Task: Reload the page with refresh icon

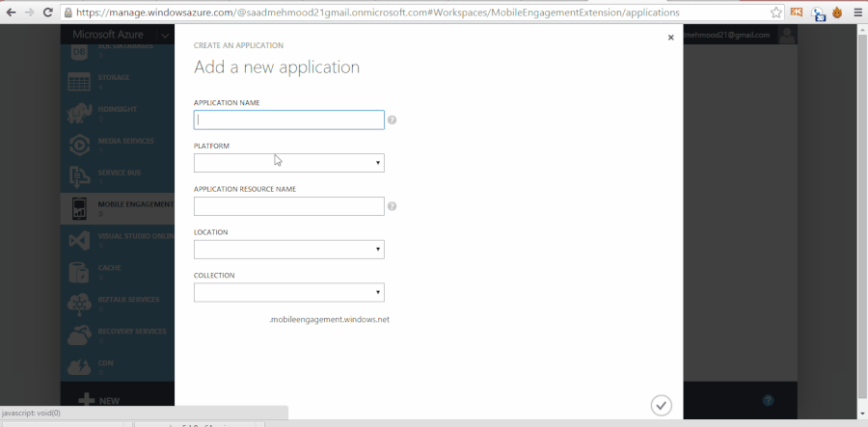Action: (47, 13)
